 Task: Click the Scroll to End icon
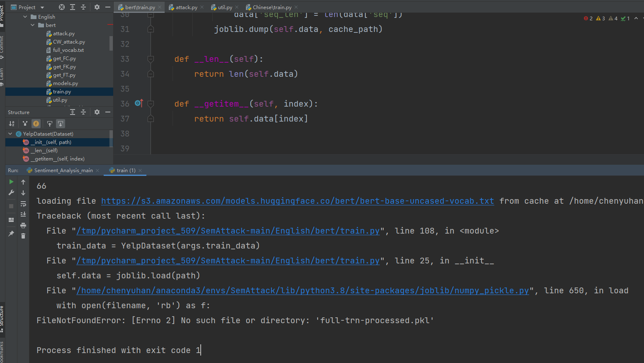click(23, 214)
